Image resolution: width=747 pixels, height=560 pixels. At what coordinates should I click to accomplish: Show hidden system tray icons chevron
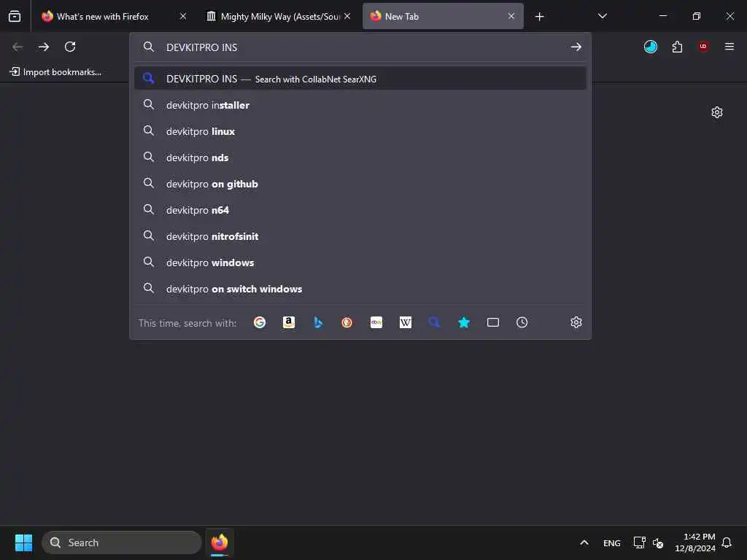[x=584, y=542]
